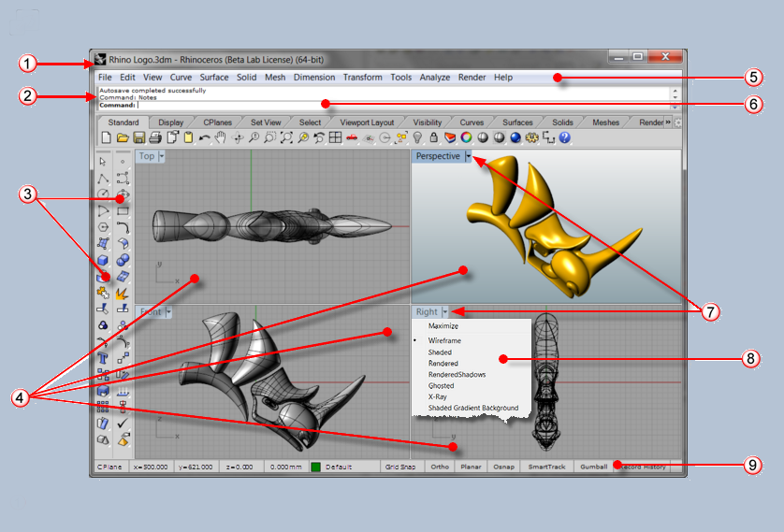
Task: Click the Options gear icon in Standard toolbar
Action: pos(532,137)
